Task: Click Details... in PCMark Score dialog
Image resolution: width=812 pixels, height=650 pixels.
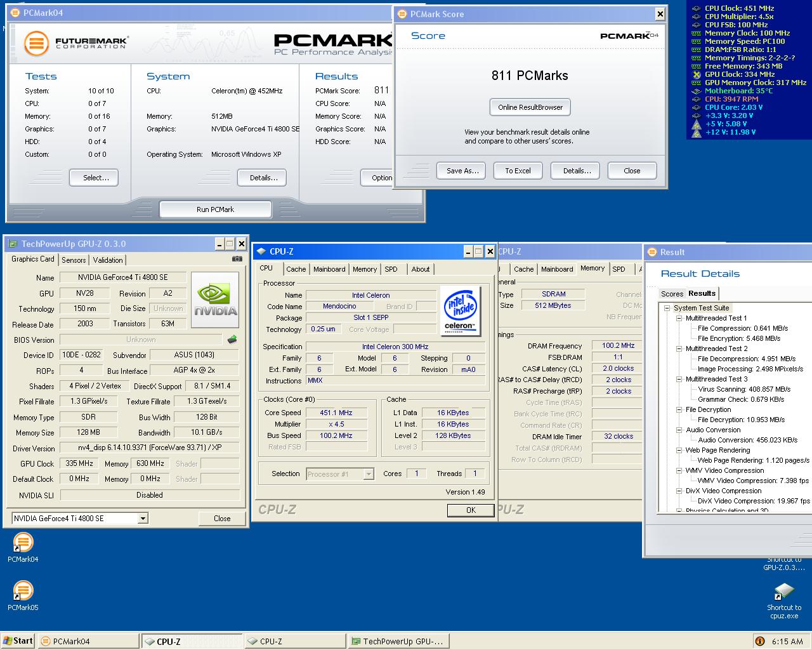Action: click(x=577, y=171)
